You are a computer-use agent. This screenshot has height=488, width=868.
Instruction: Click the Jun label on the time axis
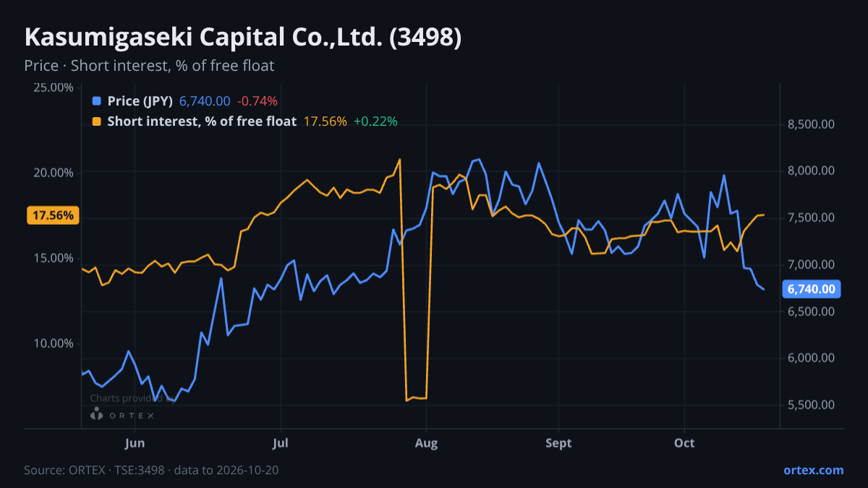click(135, 442)
